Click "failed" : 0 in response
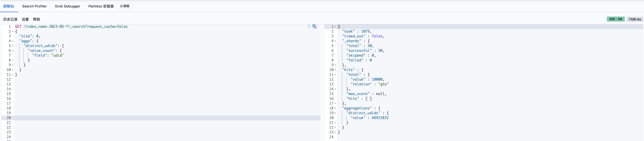This screenshot has width=644, height=141. (359, 60)
